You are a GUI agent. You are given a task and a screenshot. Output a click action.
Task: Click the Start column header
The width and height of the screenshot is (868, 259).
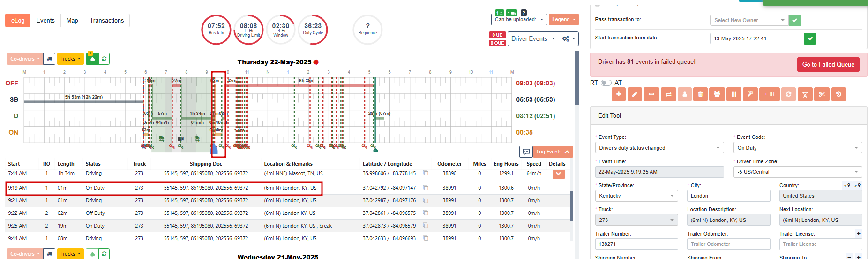coord(14,164)
